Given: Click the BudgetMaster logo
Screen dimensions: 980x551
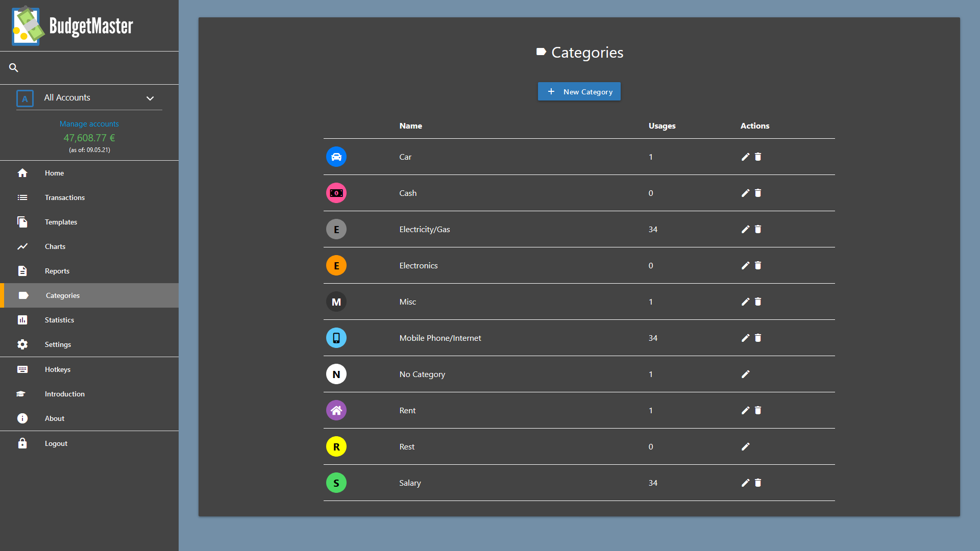Looking at the screenshot, I should click(72, 26).
